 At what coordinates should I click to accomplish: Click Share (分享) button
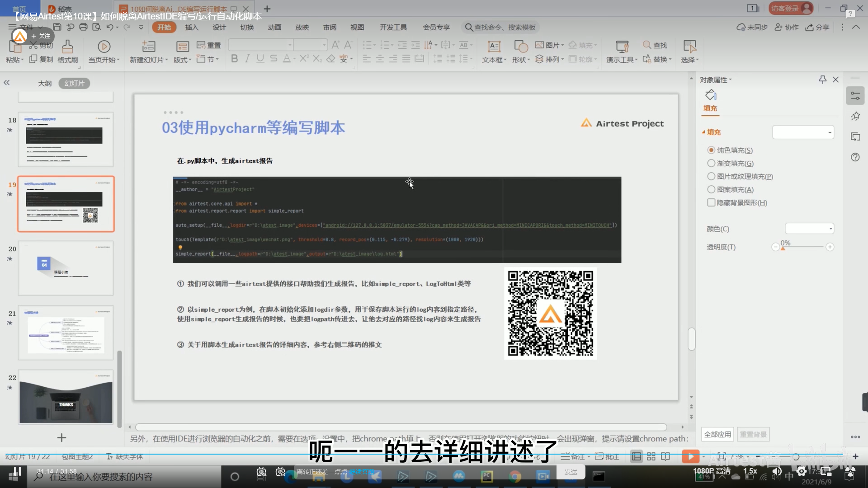pyautogui.click(x=817, y=27)
